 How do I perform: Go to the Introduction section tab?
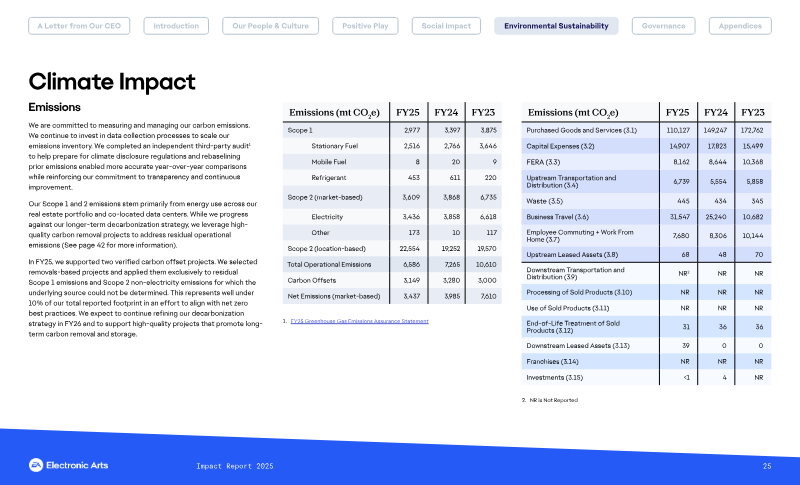click(176, 26)
